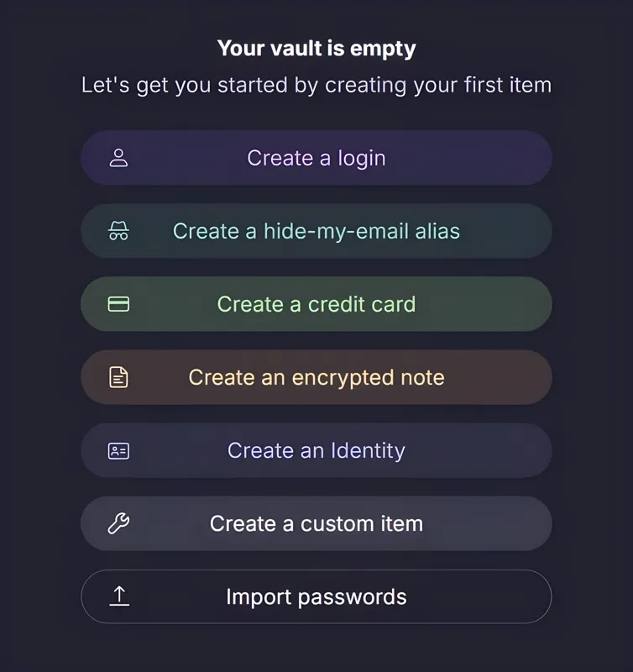633x672 pixels.
Task: Create a new login item
Action: click(x=316, y=158)
